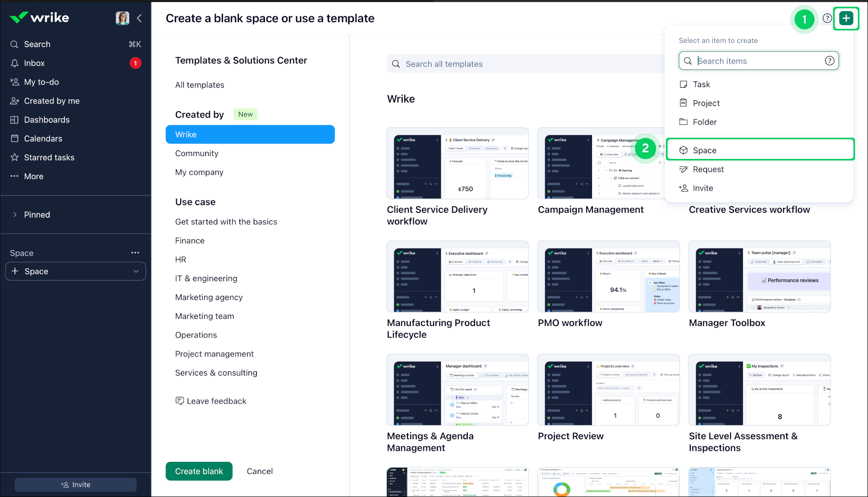Open the Space section options menu
The width and height of the screenshot is (868, 497).
click(135, 253)
